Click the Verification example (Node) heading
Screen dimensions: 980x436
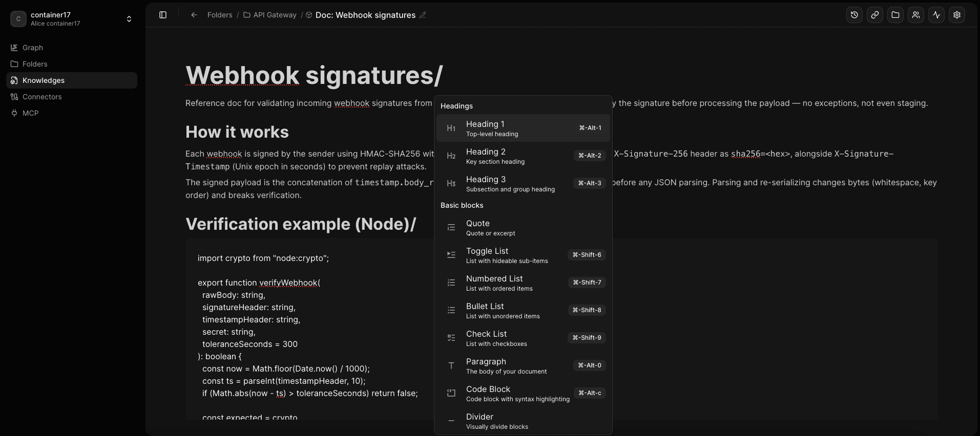tap(301, 224)
